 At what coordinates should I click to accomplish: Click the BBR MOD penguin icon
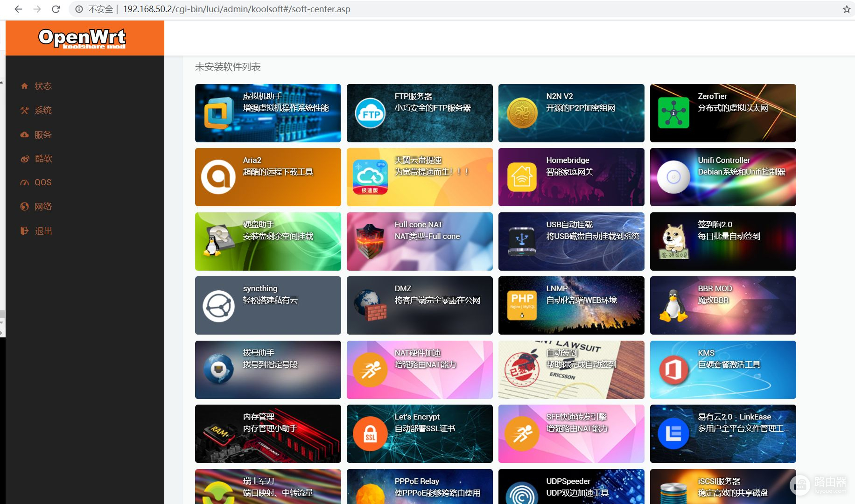point(673,306)
